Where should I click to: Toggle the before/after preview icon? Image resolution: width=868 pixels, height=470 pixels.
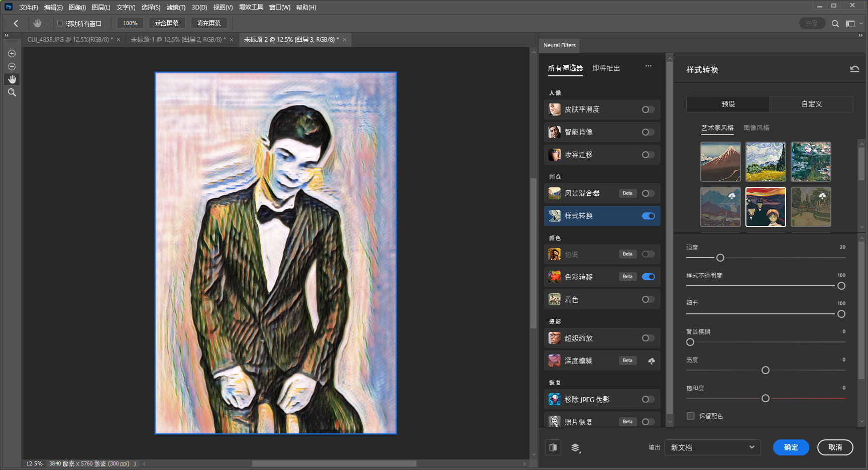coord(553,447)
